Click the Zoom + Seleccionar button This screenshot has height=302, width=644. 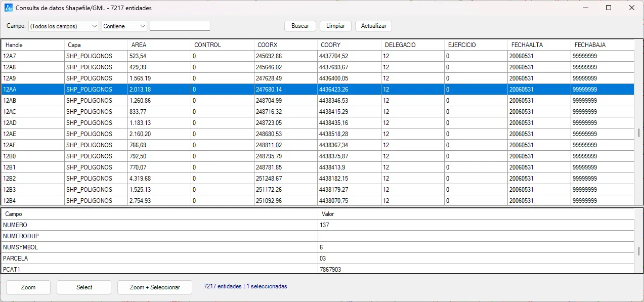(x=155, y=287)
